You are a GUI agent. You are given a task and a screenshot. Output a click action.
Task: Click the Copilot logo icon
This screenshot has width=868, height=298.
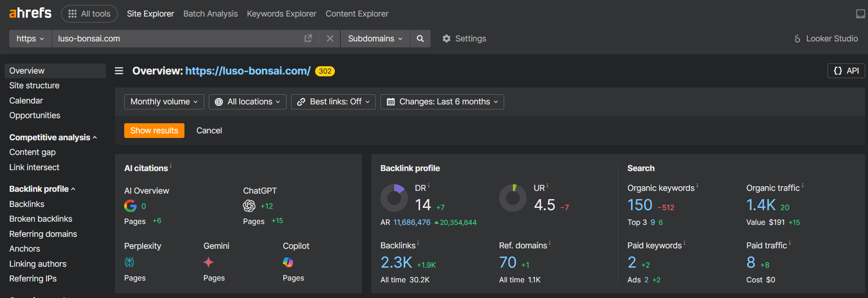click(x=288, y=262)
